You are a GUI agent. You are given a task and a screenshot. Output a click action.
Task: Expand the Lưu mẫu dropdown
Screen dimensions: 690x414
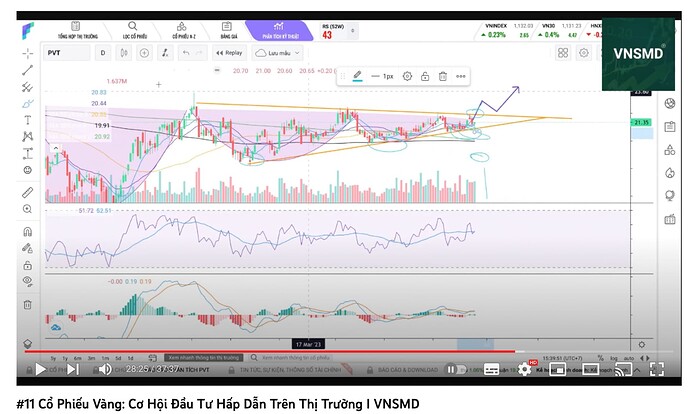coord(277,53)
